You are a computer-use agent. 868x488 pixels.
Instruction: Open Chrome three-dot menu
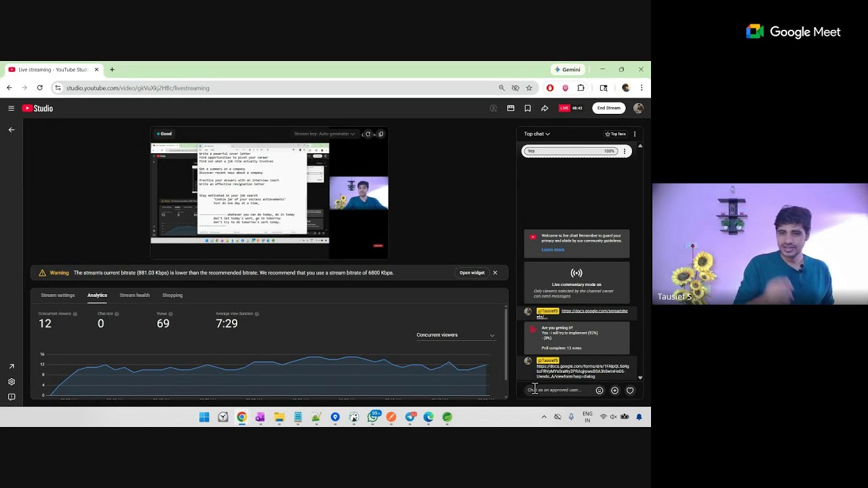point(641,87)
